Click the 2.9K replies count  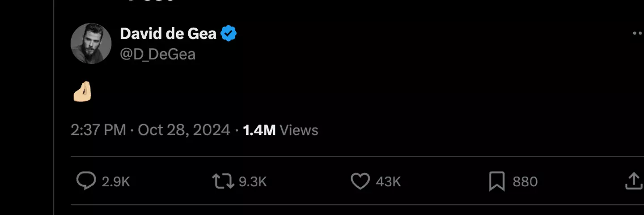pos(116,182)
